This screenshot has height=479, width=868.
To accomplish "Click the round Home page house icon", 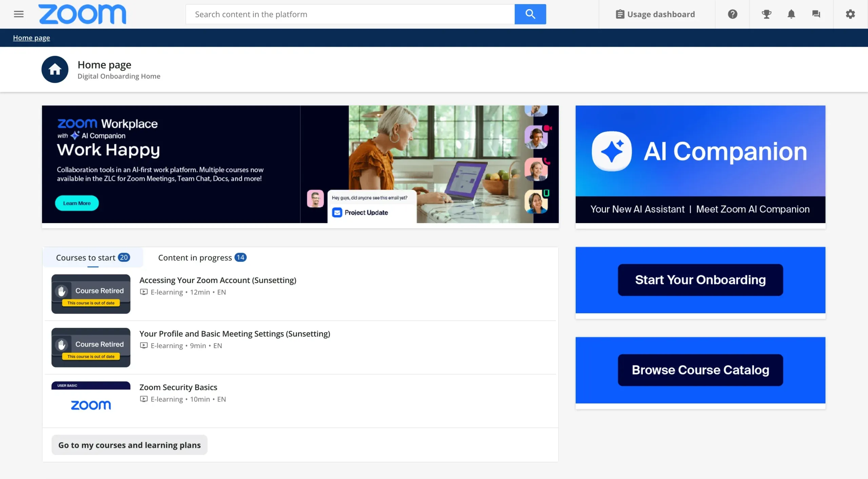I will click(55, 69).
